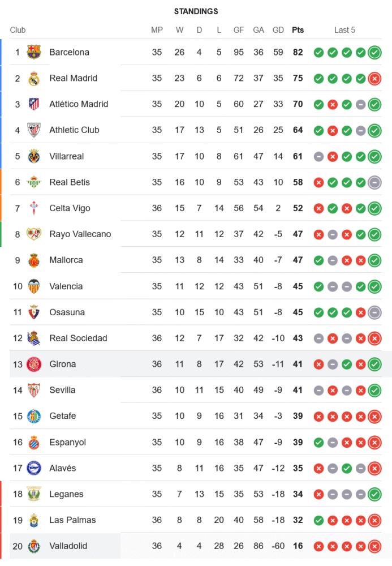Open the Athletic Club team link

74,130
